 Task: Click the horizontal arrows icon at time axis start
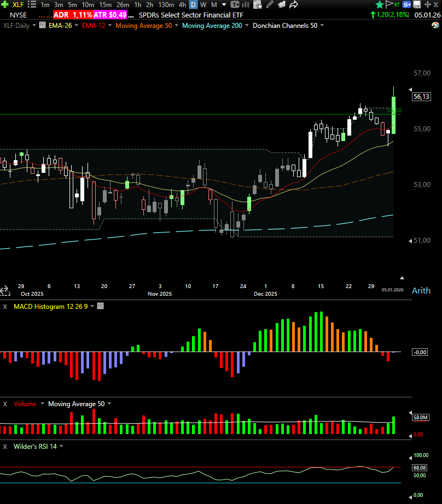(4, 289)
